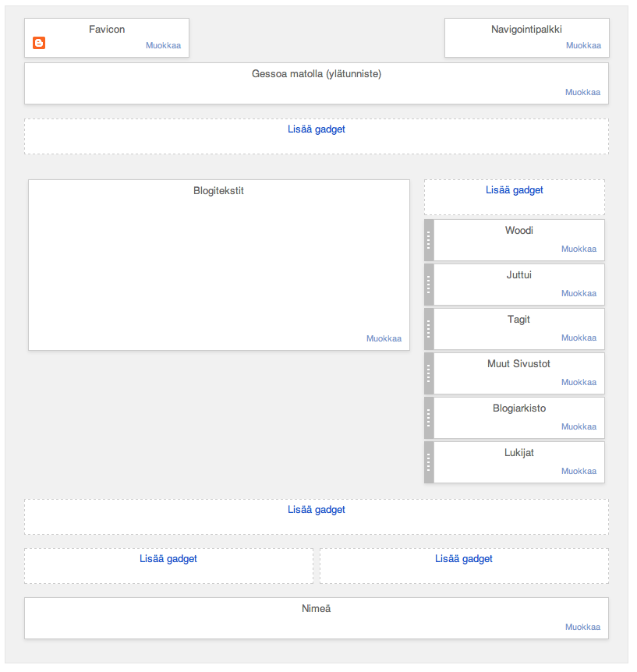The height and width of the screenshot is (672, 637).
Task: Select the Tagit gadget's drag handle
Action: click(x=429, y=329)
